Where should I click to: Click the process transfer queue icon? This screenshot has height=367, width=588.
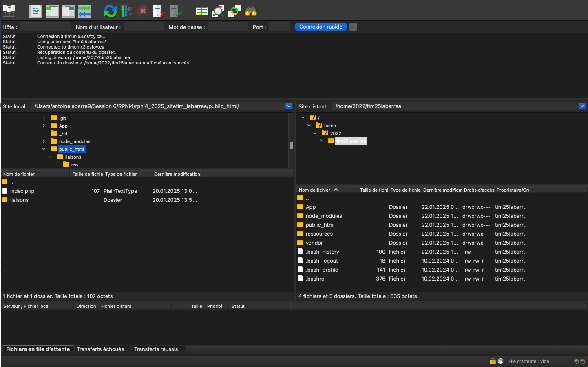point(126,11)
